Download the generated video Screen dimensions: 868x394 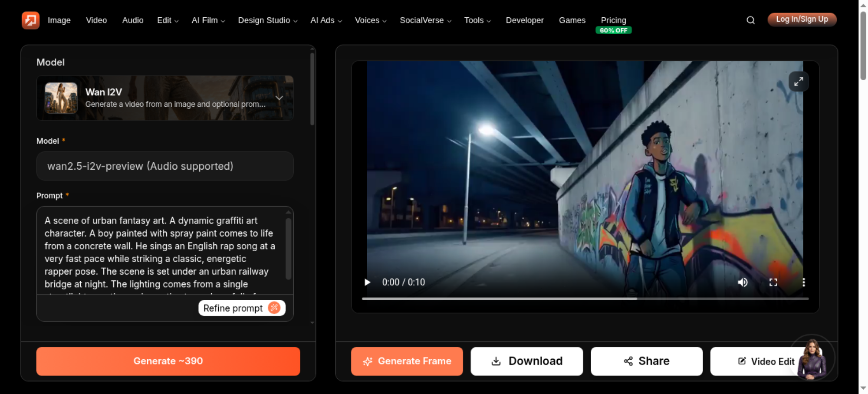pos(526,361)
